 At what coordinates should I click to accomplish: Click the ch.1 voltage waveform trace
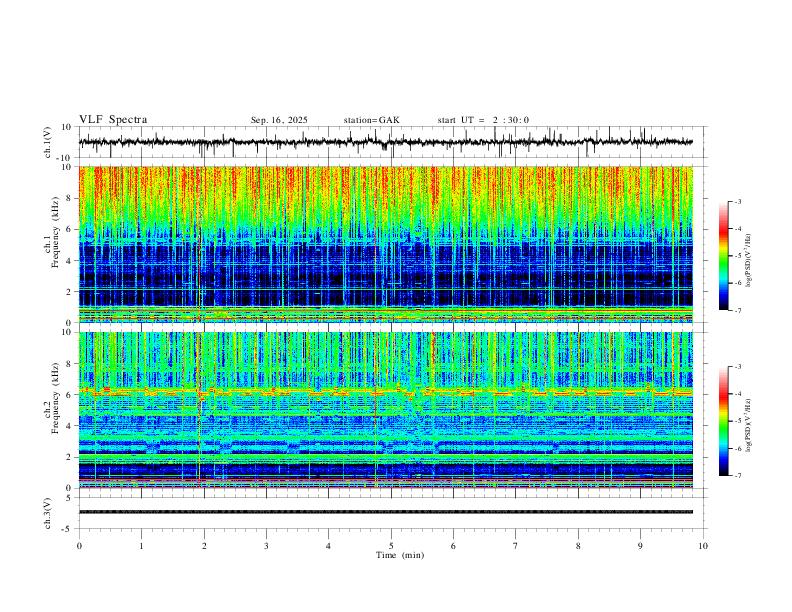pos(385,142)
